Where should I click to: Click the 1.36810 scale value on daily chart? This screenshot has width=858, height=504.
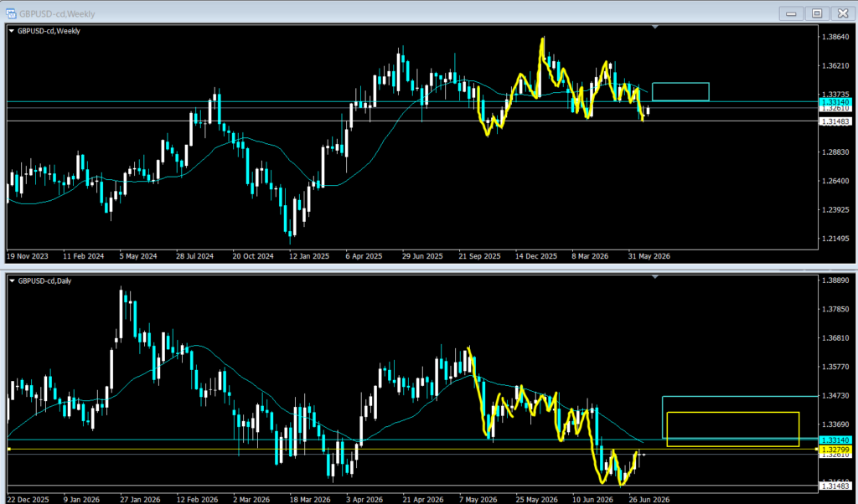[835, 338]
